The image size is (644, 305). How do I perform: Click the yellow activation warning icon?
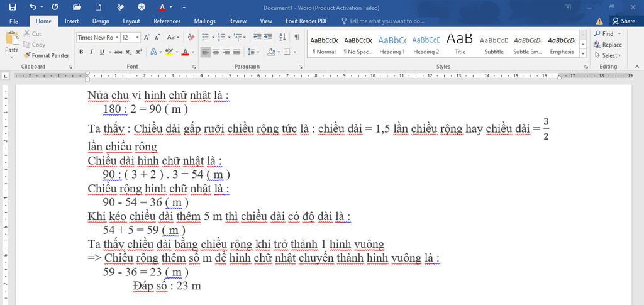point(599,21)
